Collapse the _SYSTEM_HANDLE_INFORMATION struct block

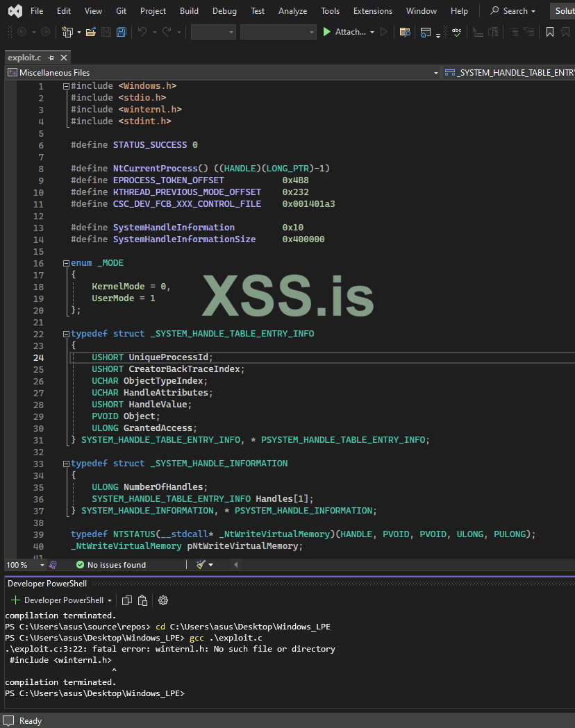point(66,464)
